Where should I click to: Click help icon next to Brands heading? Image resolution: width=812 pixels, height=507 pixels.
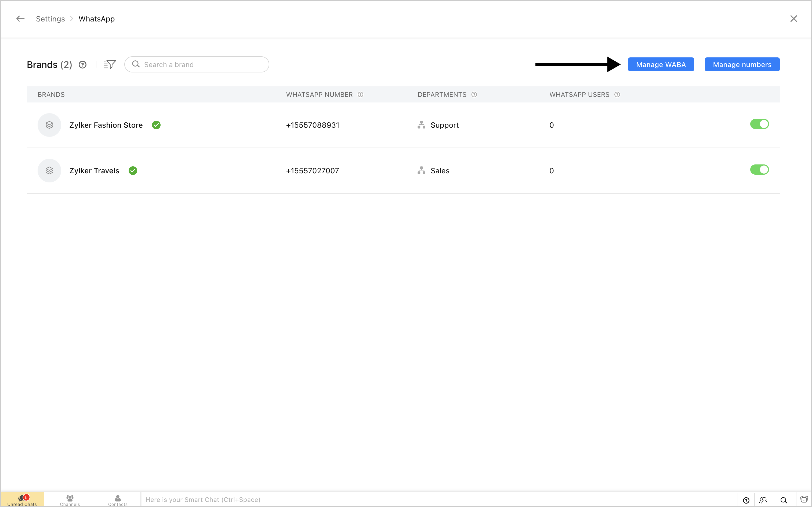pyautogui.click(x=82, y=65)
